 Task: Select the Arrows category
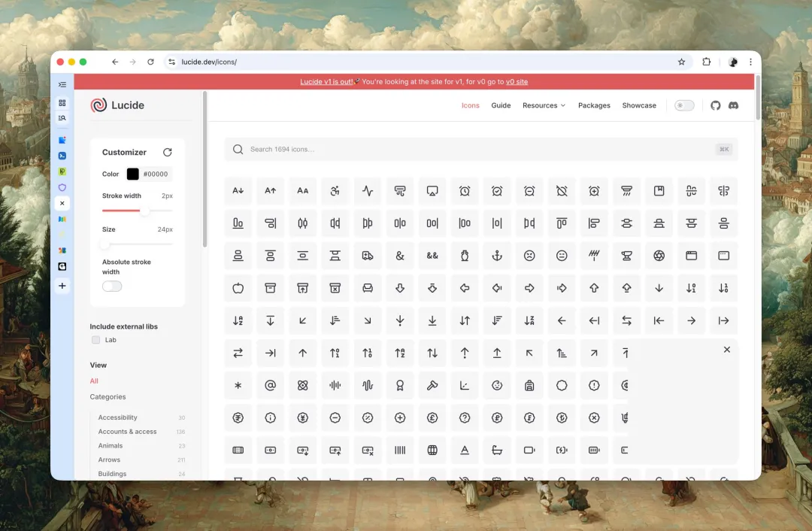point(109,460)
